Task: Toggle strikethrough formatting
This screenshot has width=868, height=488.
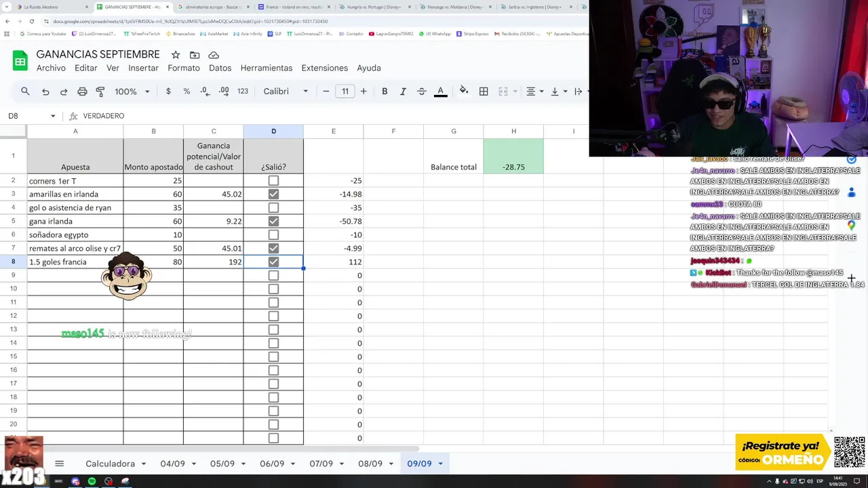Action: [x=422, y=91]
